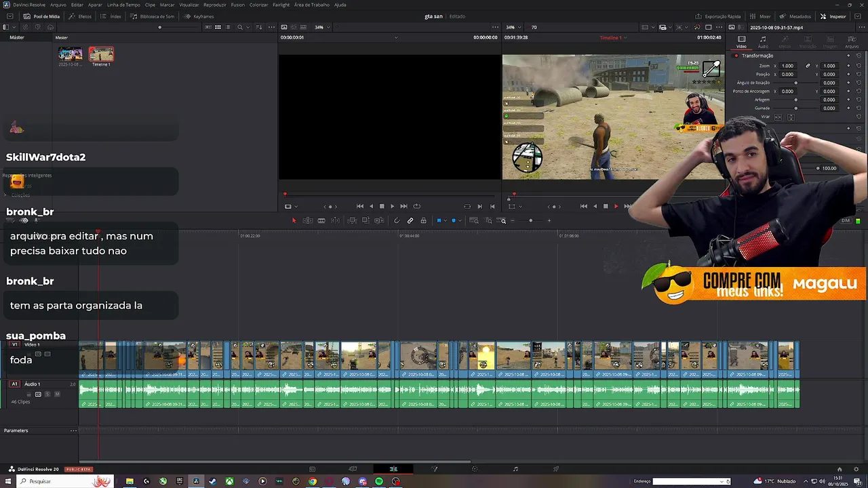Click the custom zoom icon
Screen dimensions: 868x488
pos(502,220)
